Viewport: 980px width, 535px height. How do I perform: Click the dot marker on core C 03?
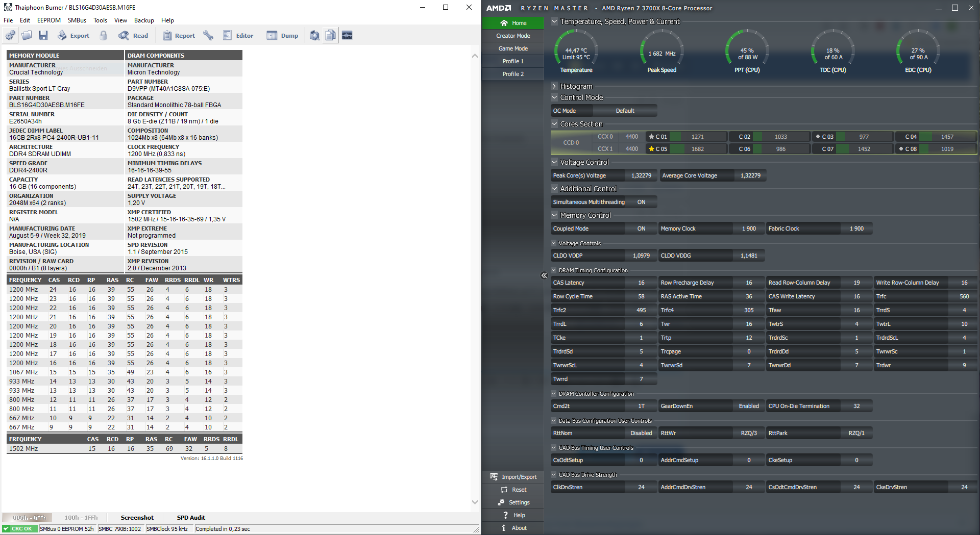click(818, 137)
